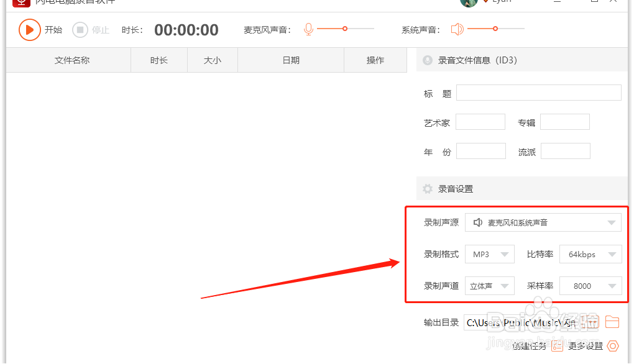
Task: Open advanced options via 更多设置 gear icon
Action: click(x=613, y=346)
